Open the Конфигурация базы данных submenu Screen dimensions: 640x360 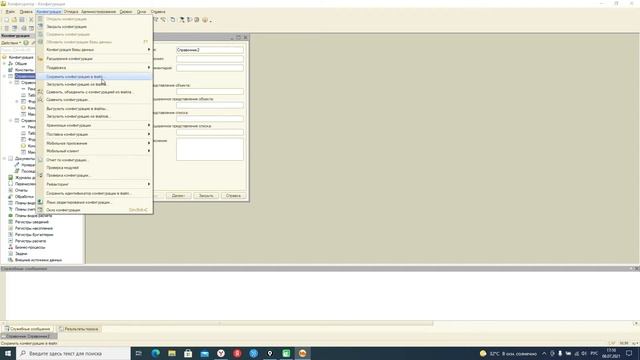pyautogui.click(x=95, y=49)
